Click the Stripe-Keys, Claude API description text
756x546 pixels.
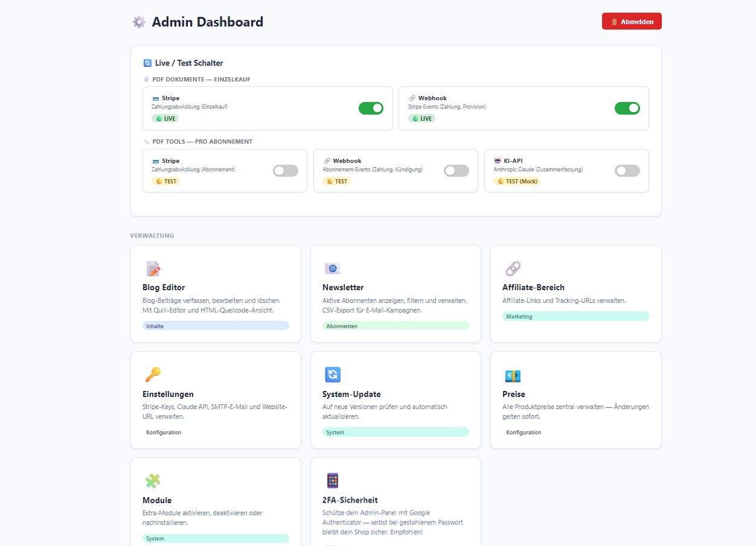pos(215,411)
